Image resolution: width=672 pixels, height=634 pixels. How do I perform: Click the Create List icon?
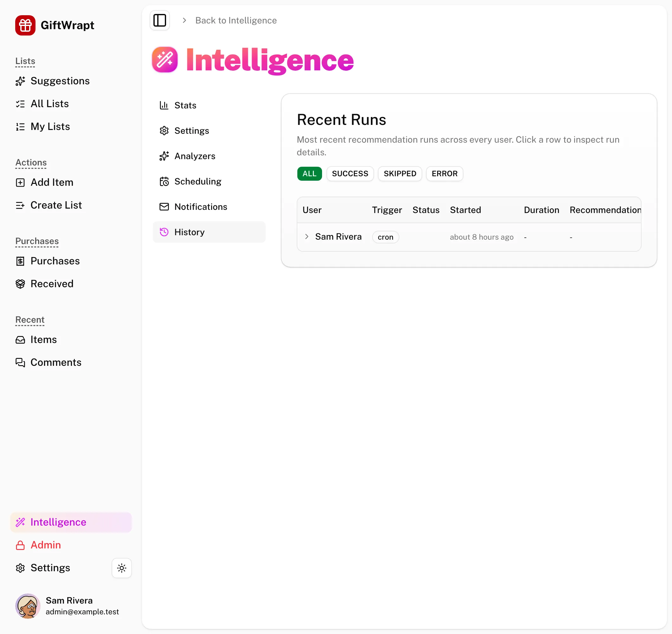point(20,205)
